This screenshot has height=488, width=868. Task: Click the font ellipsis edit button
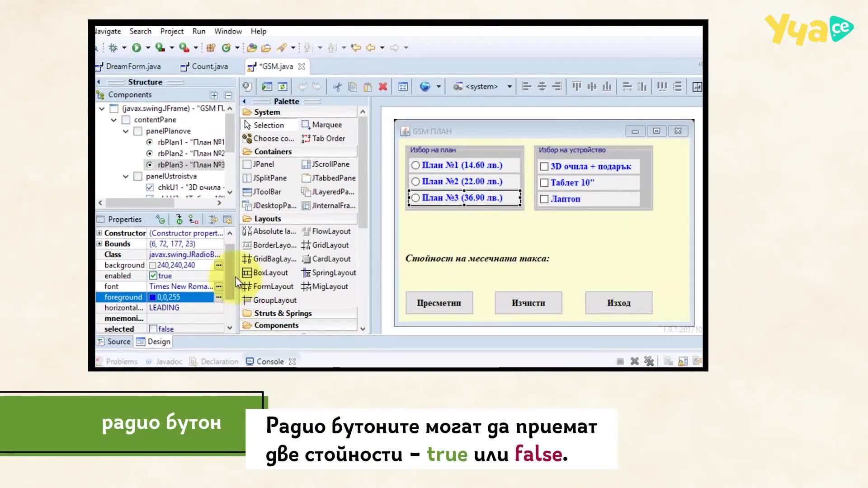[x=219, y=286]
